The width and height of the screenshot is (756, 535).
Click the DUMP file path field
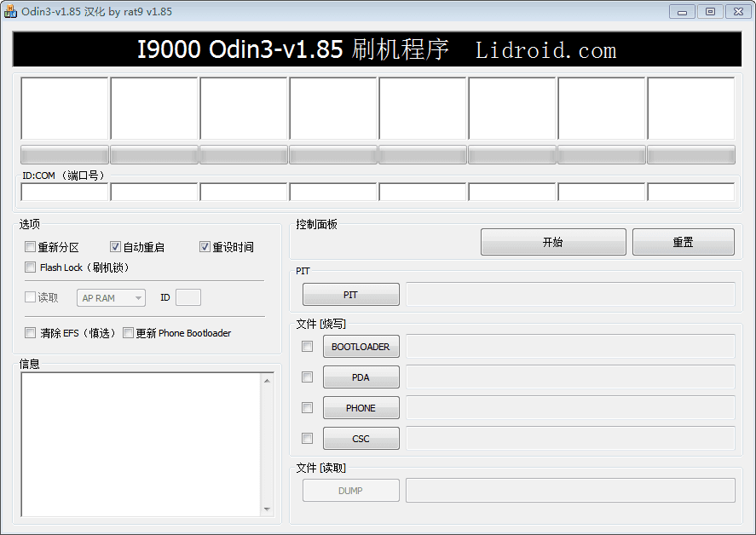[x=570, y=491]
